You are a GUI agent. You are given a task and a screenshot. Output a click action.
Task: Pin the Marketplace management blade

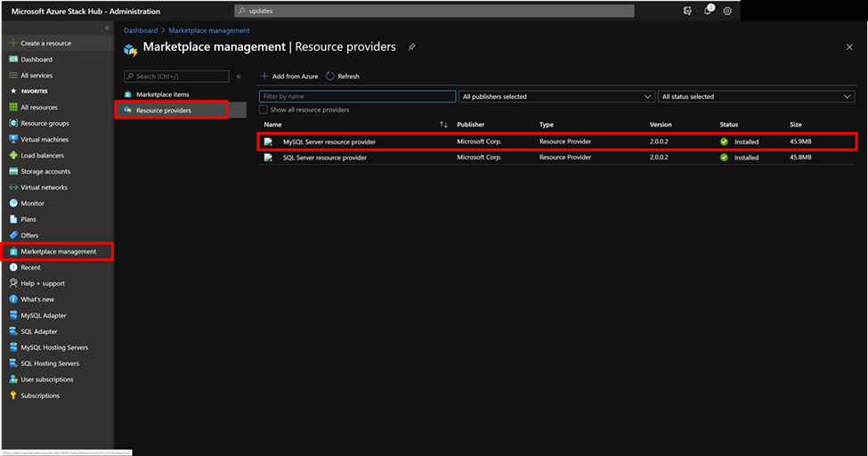[411, 47]
